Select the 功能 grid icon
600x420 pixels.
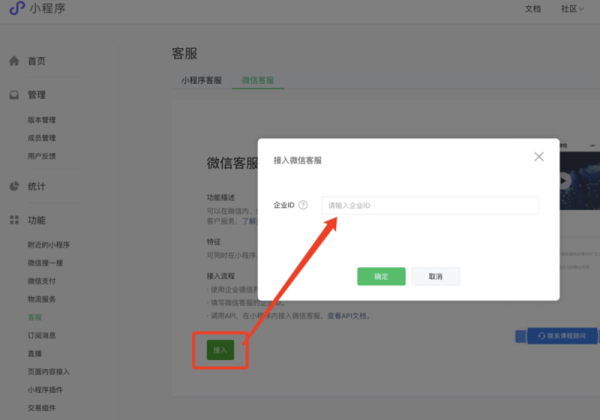click(14, 220)
